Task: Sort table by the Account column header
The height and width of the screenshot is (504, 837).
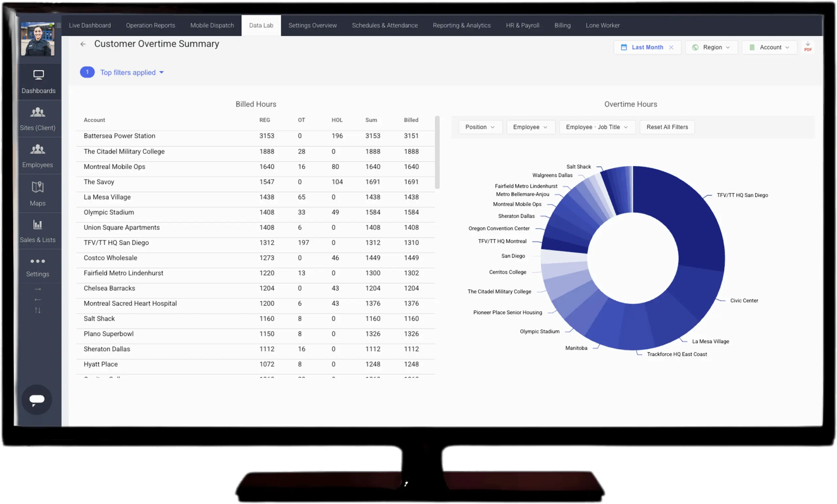Action: pos(94,120)
